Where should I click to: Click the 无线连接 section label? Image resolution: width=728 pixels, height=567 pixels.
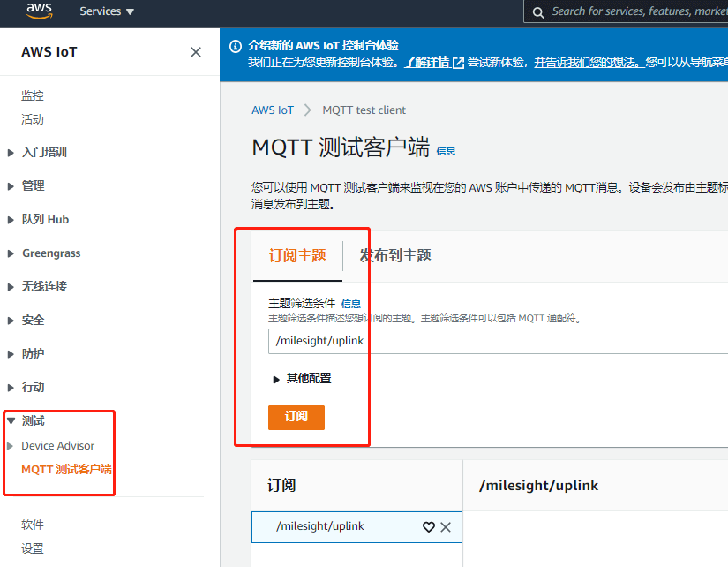tap(44, 286)
